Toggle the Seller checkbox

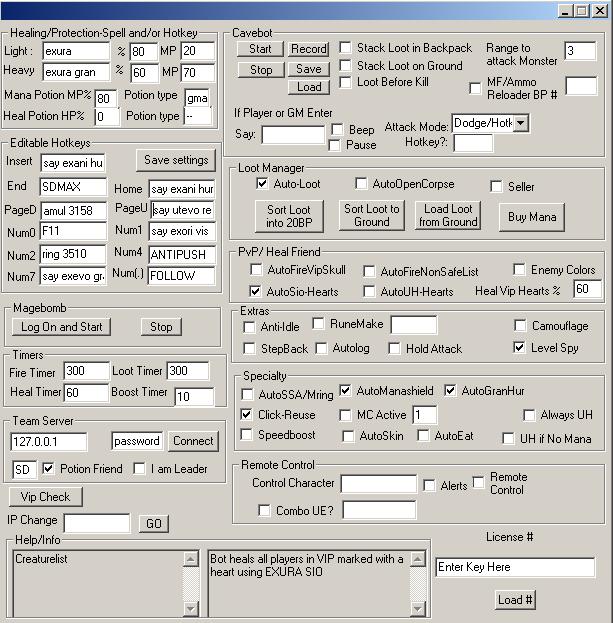(x=496, y=186)
